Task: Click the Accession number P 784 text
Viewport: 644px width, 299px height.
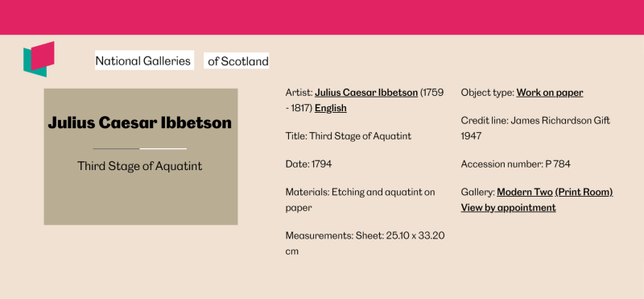Action: point(515,164)
